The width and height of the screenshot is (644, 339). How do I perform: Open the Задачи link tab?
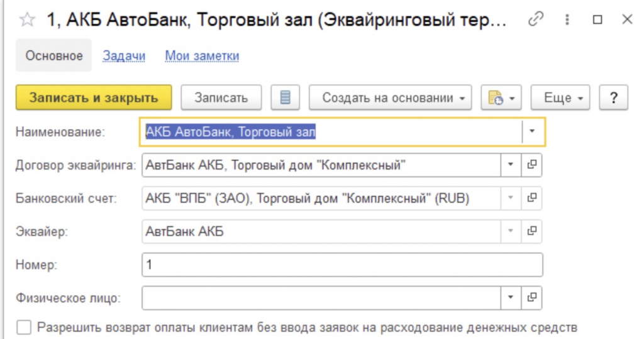pos(124,55)
